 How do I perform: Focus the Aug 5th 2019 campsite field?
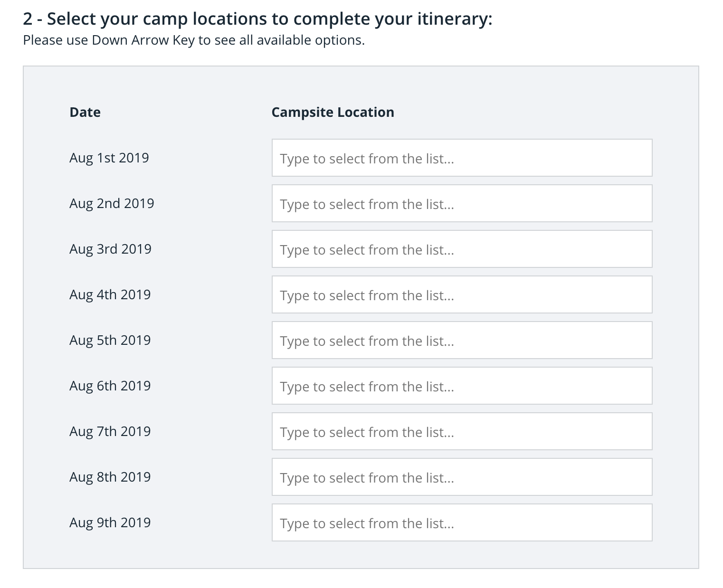point(462,340)
